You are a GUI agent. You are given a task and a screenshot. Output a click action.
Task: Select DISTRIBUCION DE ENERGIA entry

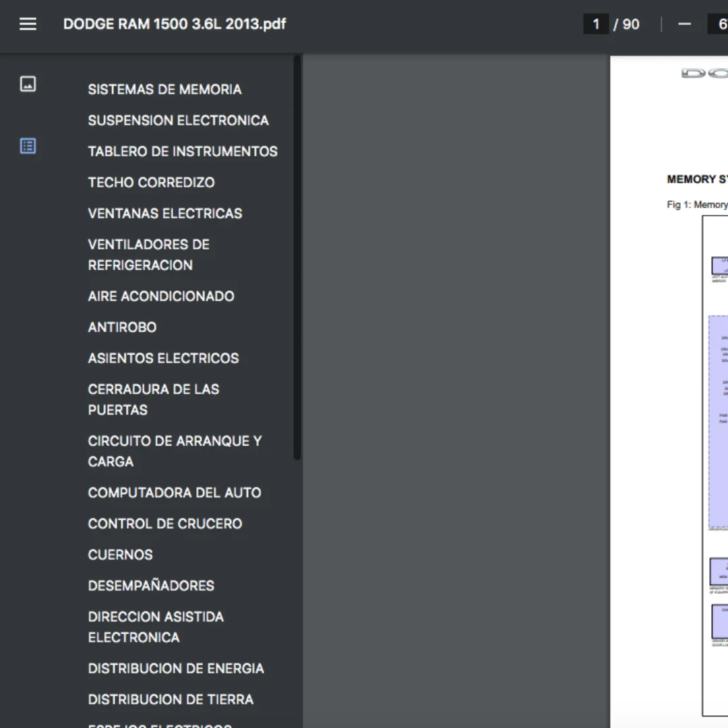176,669
